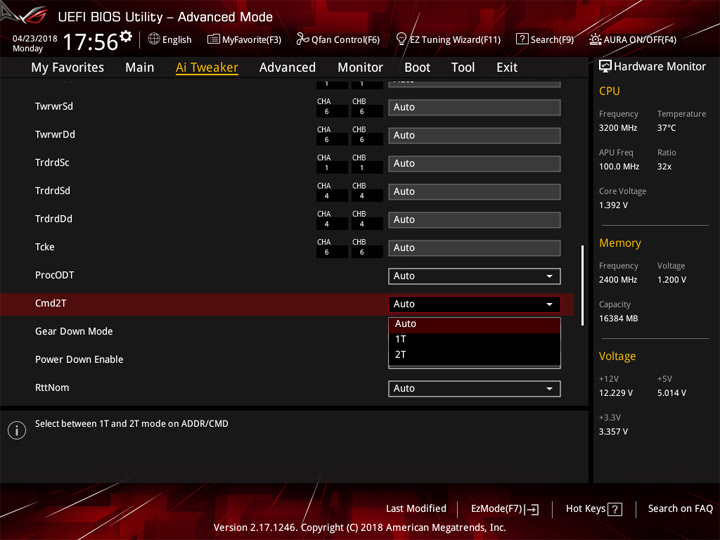The width and height of the screenshot is (720, 540).
Task: Launch EZ Tuning Wizard bulb icon
Action: click(x=401, y=39)
